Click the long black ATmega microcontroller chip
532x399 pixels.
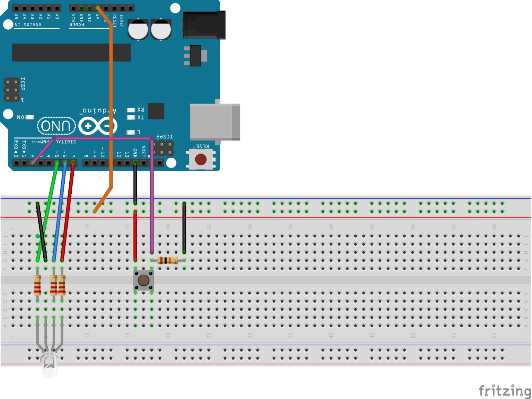(71, 53)
